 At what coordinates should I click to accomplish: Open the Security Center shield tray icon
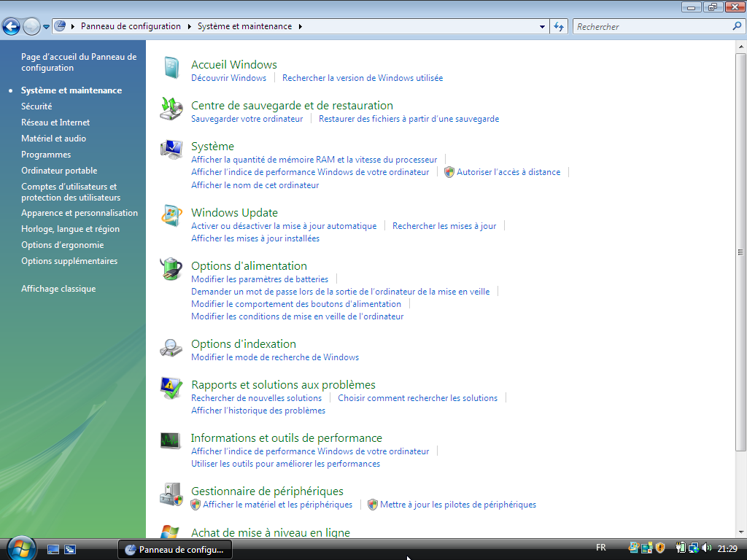pos(660,548)
